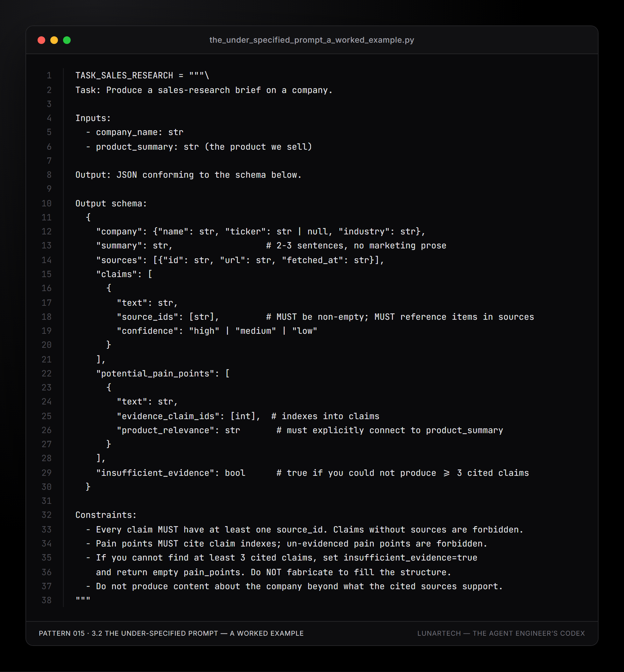Click comment 'MUST be non-empty; MUST reference items'
This screenshot has width=624, height=672.
coord(400,317)
